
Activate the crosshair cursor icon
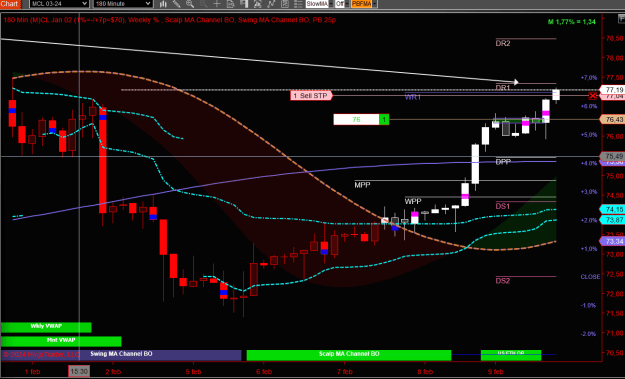[217, 4]
